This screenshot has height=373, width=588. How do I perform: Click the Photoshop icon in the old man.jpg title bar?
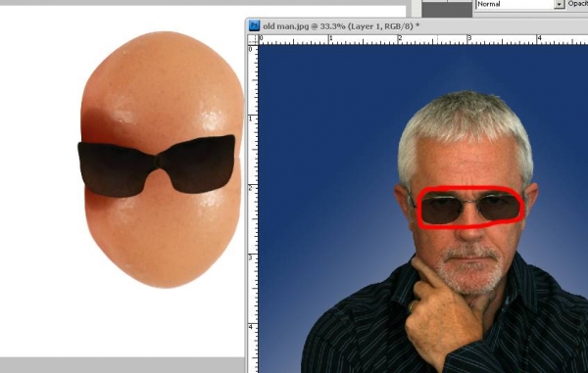point(254,25)
